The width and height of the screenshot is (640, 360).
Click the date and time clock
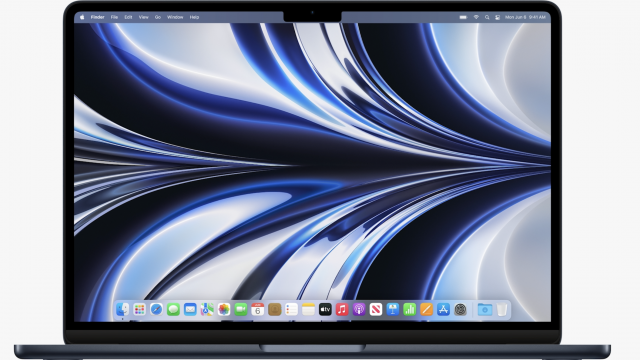(525, 17)
